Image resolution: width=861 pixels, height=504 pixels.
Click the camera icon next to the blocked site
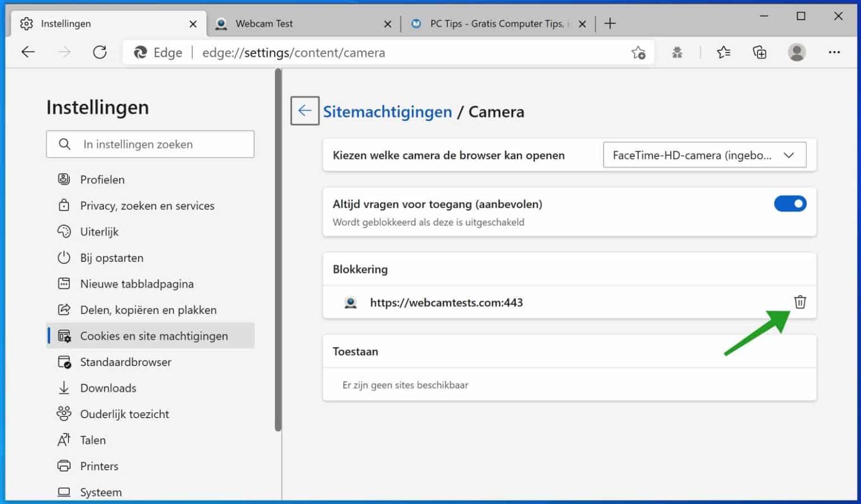coord(350,302)
